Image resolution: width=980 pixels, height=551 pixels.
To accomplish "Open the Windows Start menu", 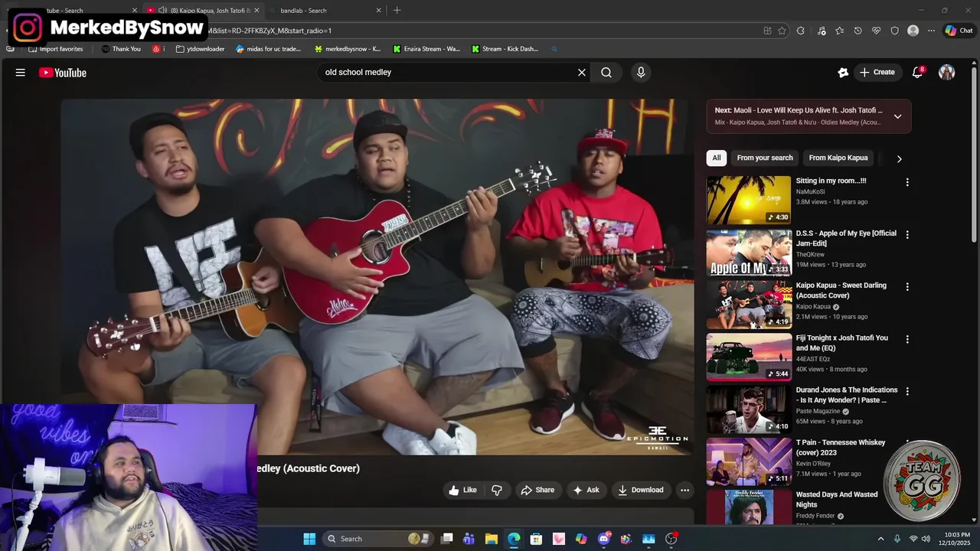I will (309, 539).
